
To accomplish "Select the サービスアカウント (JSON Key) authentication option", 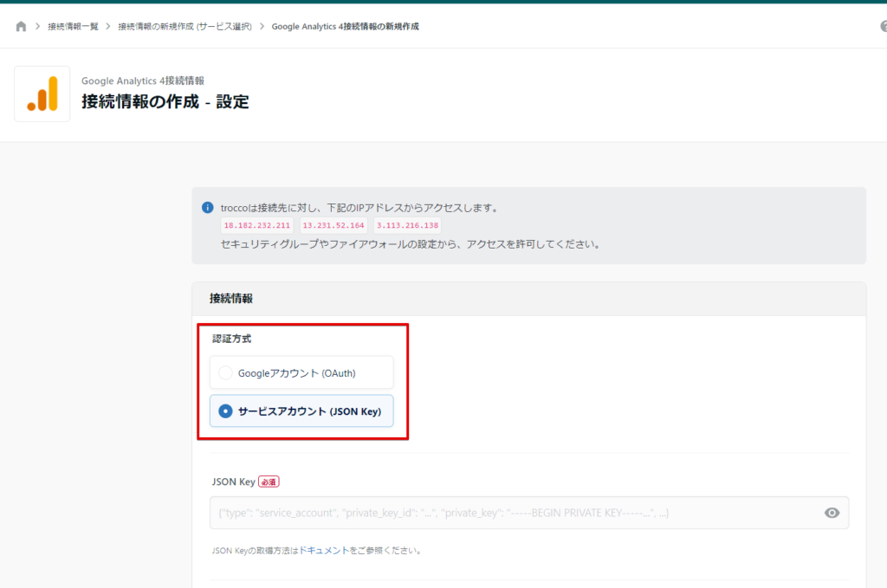I will tap(301, 411).
